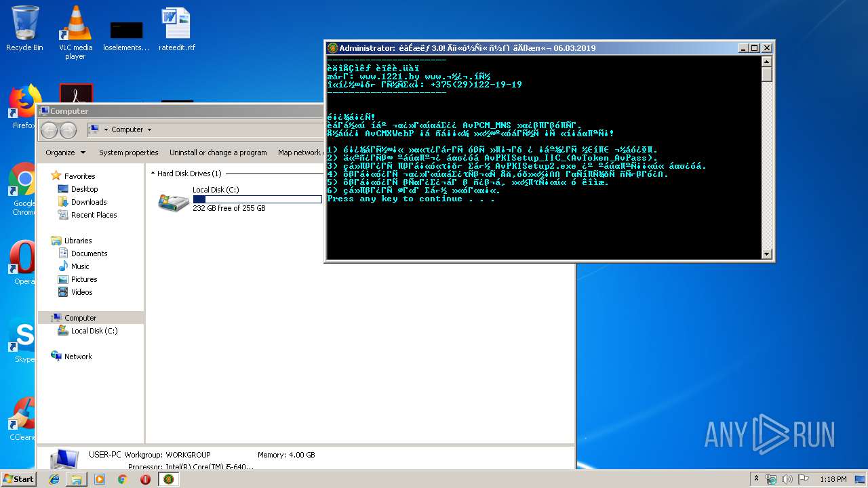Open Downloads in Favorites
Image resolution: width=868 pixels, height=488 pixels.
[88, 202]
